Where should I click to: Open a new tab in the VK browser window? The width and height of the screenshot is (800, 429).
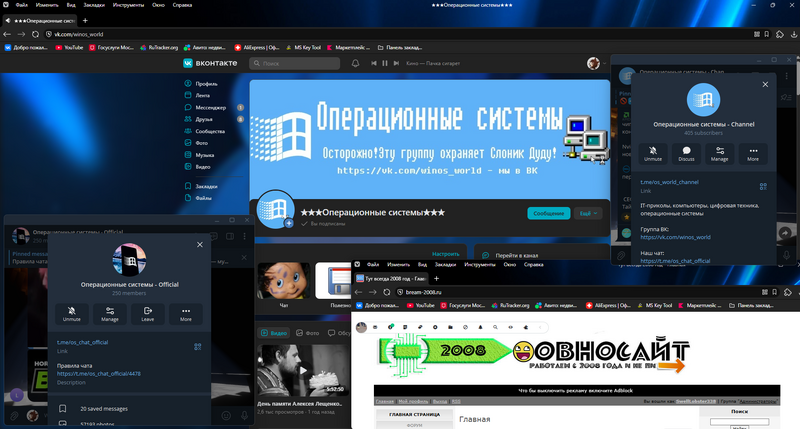[x=85, y=21]
